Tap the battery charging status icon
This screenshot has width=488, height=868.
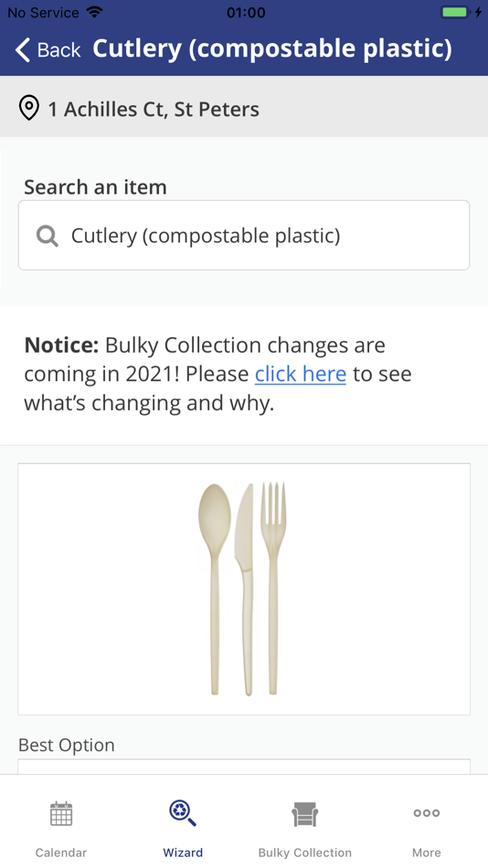(461, 12)
